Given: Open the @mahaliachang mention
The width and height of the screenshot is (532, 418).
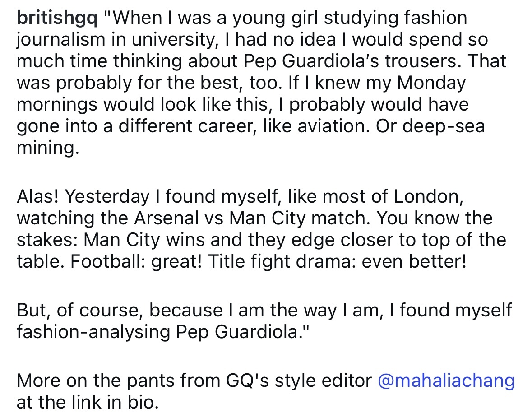Looking at the screenshot, I should [445, 381].
